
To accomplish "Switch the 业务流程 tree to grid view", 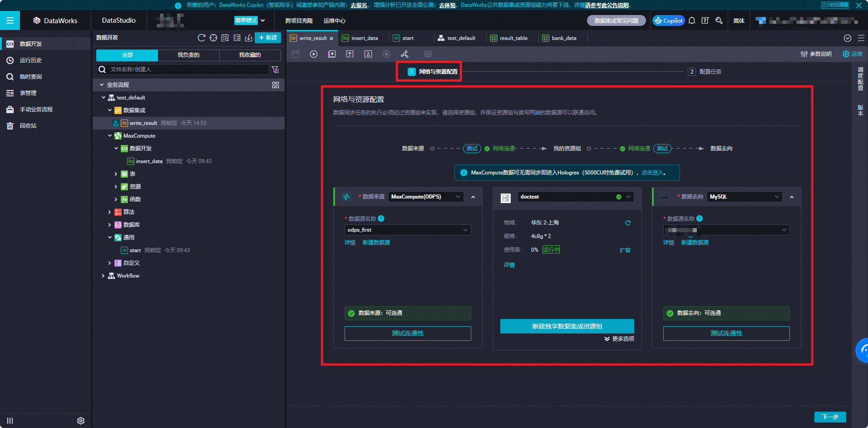I will pos(276,85).
